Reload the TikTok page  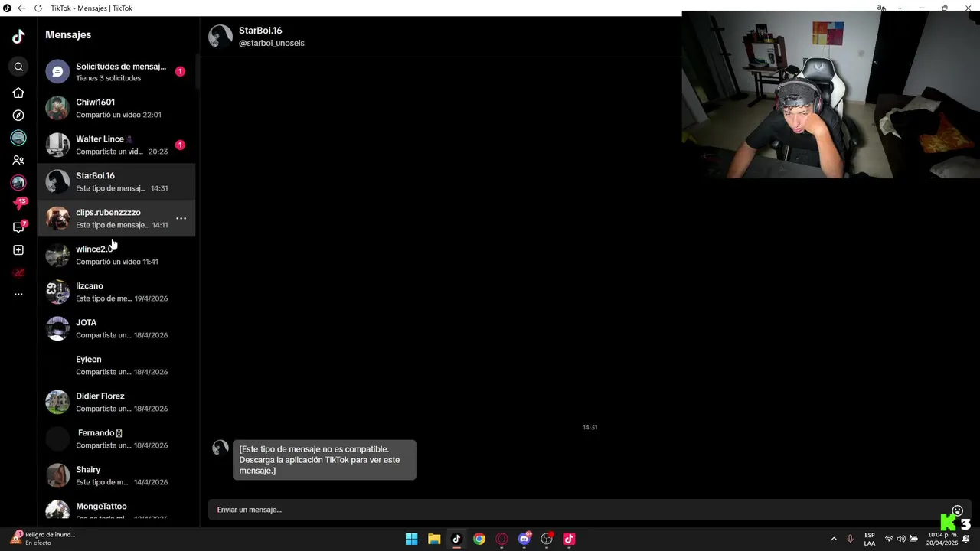(x=38, y=8)
